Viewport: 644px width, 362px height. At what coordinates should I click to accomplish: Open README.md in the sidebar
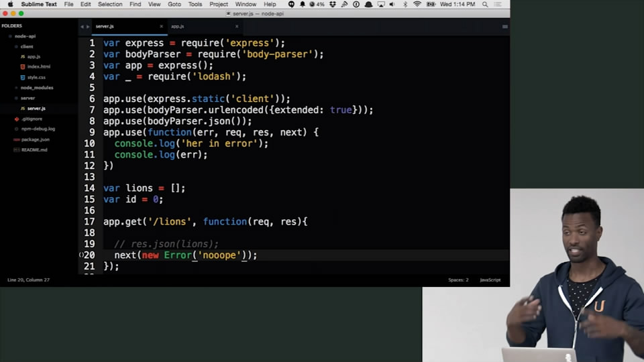pyautogui.click(x=34, y=149)
